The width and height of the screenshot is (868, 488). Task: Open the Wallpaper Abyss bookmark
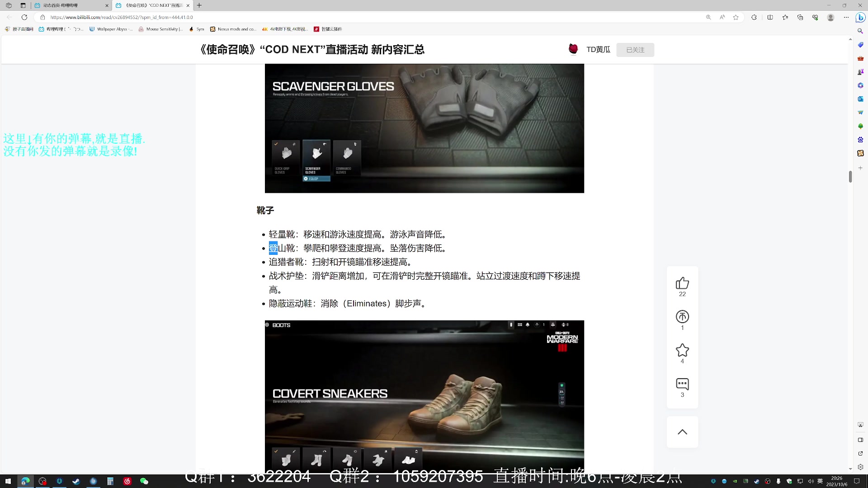111,29
